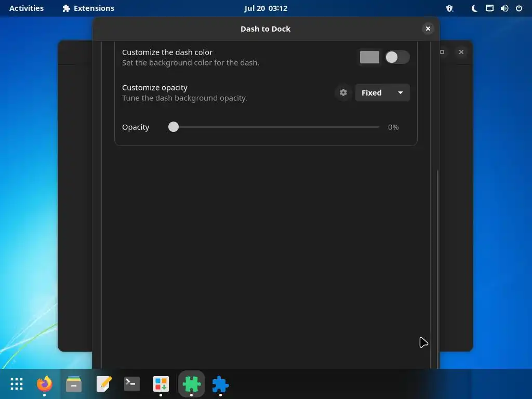Toggle the Customize the dash color switch
This screenshot has width=532, height=399.
[397, 57]
